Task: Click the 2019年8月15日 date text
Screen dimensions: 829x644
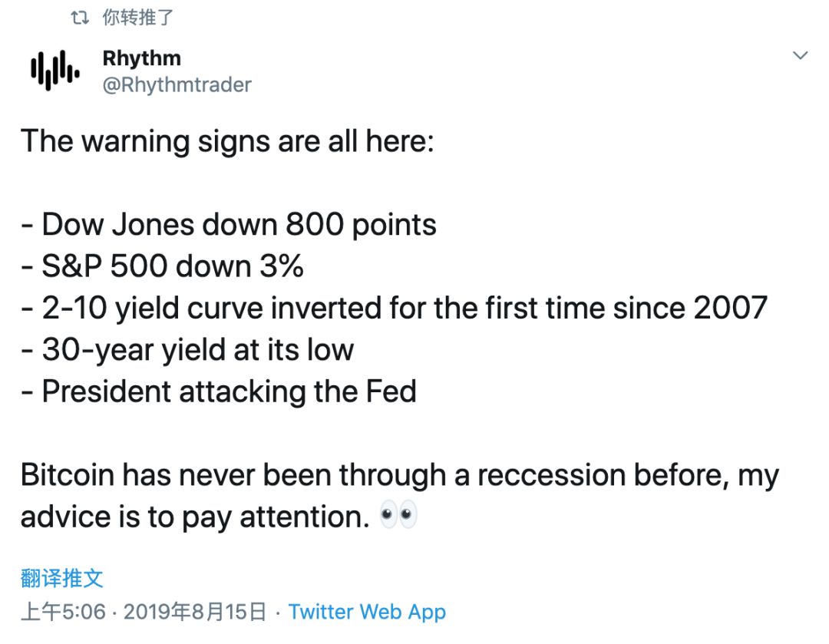Action: [x=194, y=612]
